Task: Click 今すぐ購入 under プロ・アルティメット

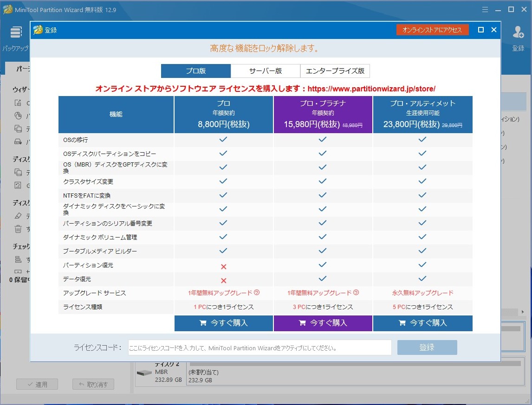Action: tap(422, 323)
